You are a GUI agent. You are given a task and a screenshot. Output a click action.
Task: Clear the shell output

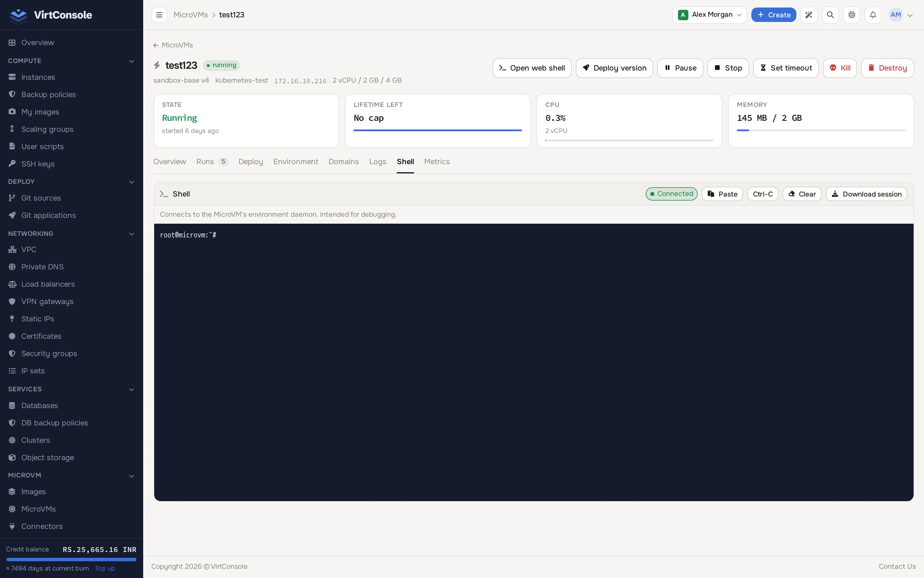(x=802, y=194)
